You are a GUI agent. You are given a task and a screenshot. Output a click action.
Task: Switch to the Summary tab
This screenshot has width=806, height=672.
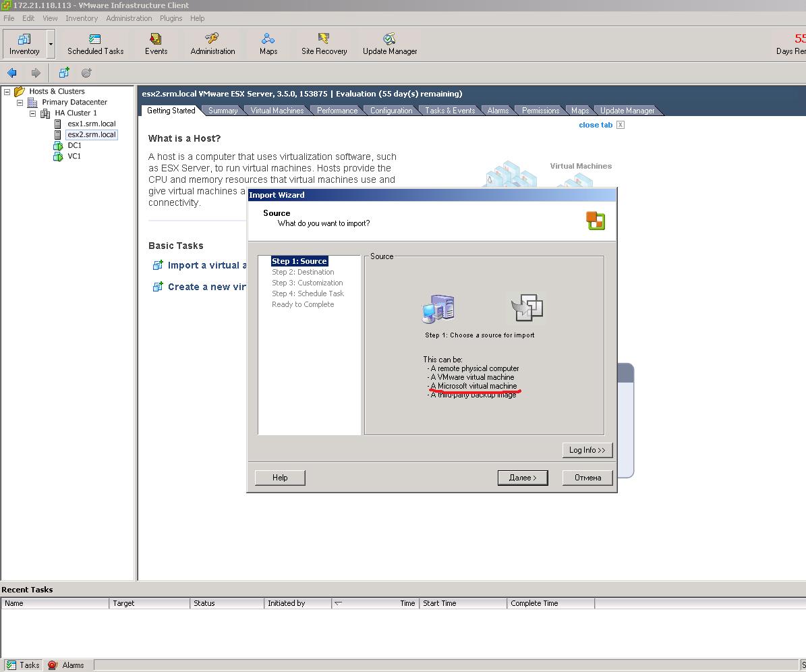click(x=223, y=111)
